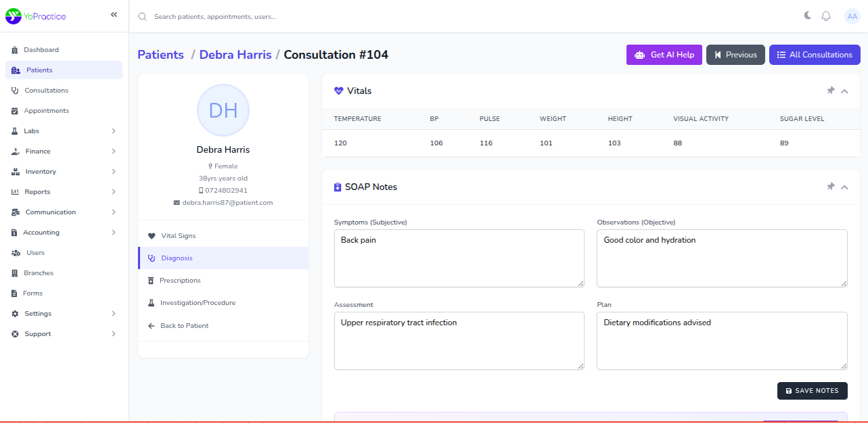Toggle dark mode with the moon icon

point(807,16)
